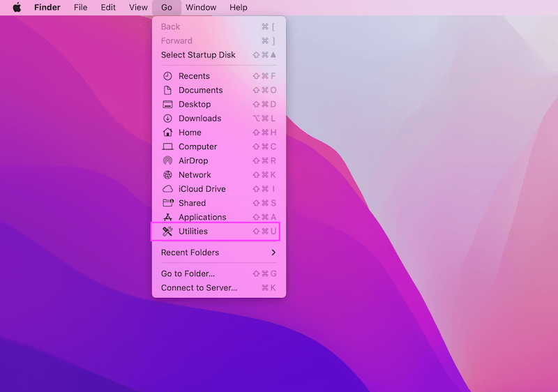The height and width of the screenshot is (392, 558).
Task: Open Recent Folders entry text
Action: pyautogui.click(x=190, y=252)
